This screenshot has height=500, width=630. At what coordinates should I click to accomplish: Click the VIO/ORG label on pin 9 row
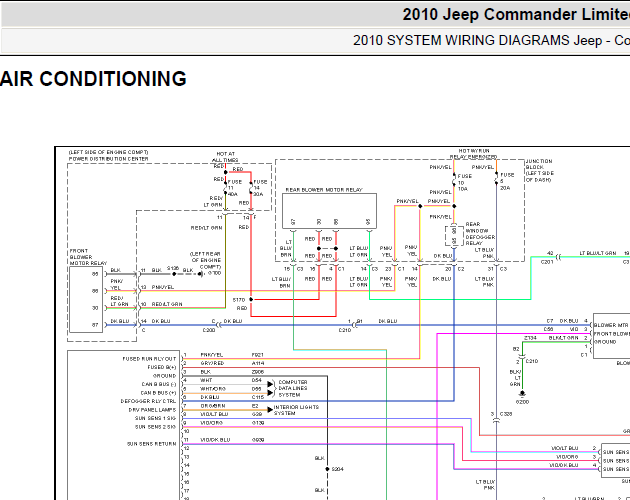click(x=211, y=423)
